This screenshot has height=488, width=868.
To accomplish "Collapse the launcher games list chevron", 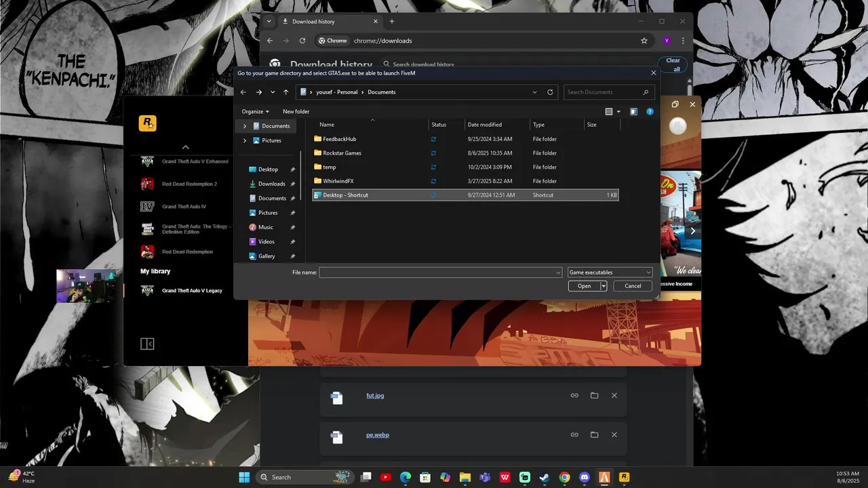I will [186, 147].
